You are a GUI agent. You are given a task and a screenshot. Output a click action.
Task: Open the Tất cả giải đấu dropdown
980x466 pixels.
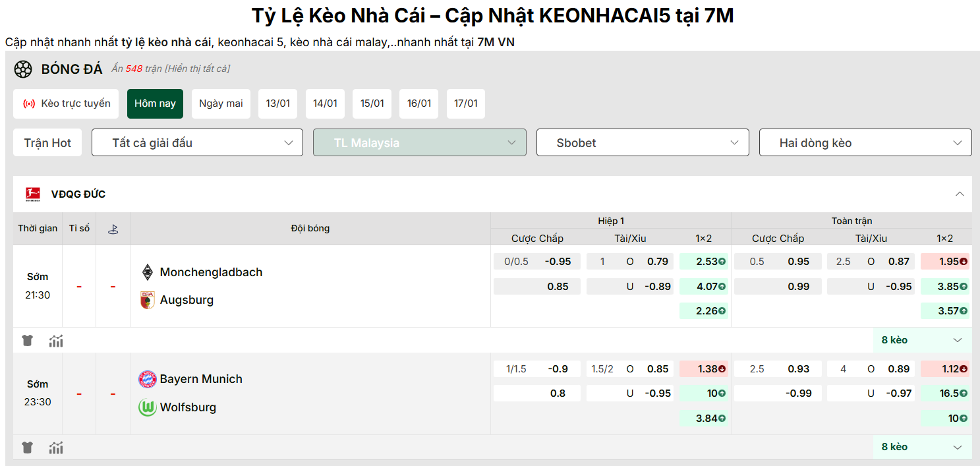coord(196,142)
